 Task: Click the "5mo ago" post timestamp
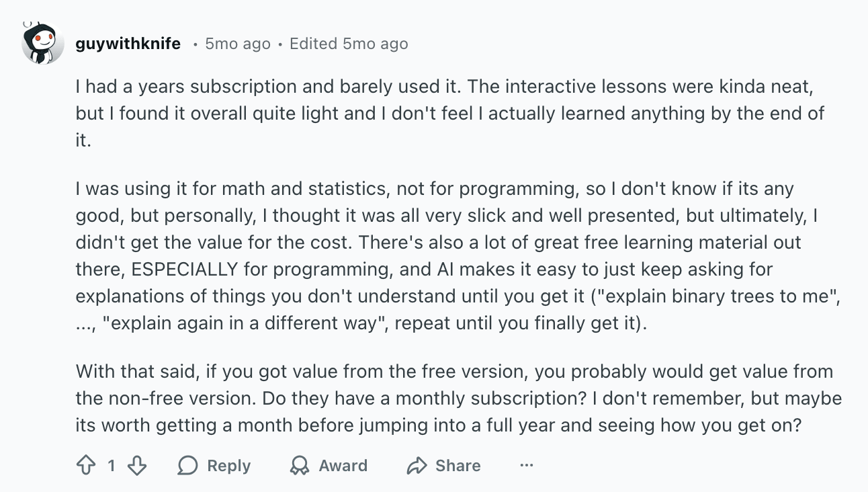pos(237,44)
